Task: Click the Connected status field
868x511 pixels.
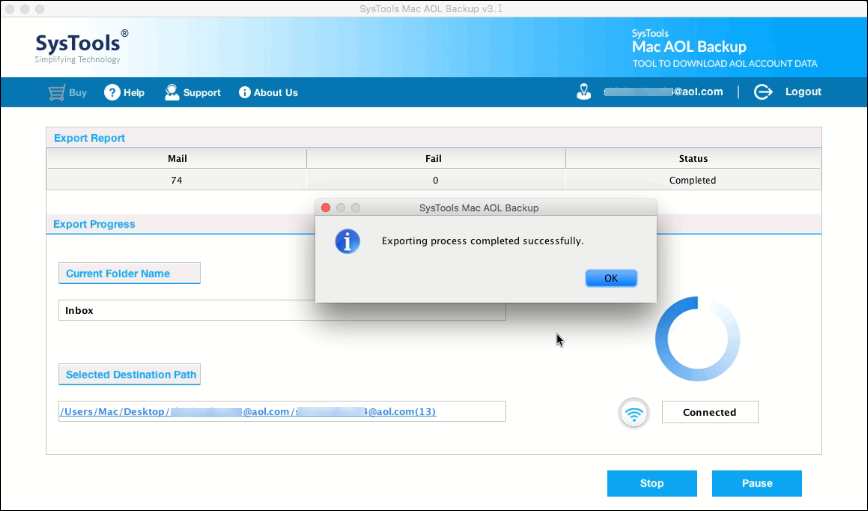Action: click(710, 412)
